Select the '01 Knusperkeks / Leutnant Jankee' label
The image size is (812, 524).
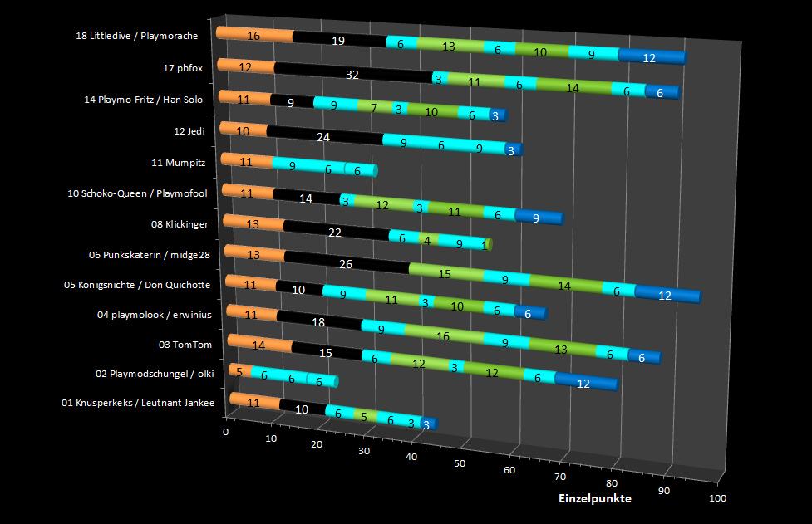point(138,404)
